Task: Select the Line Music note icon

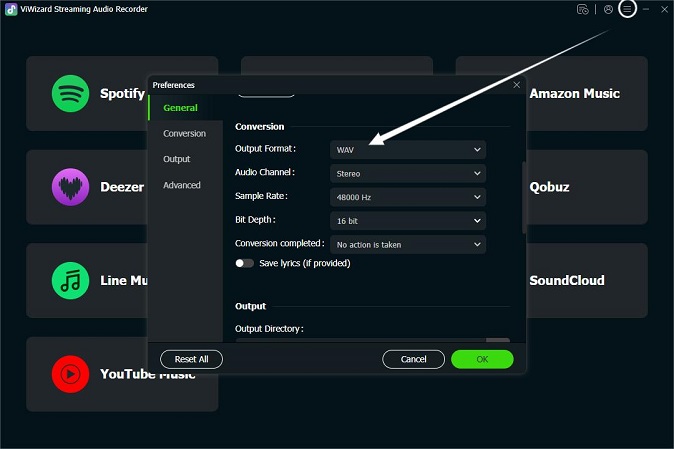Action: 70,280
